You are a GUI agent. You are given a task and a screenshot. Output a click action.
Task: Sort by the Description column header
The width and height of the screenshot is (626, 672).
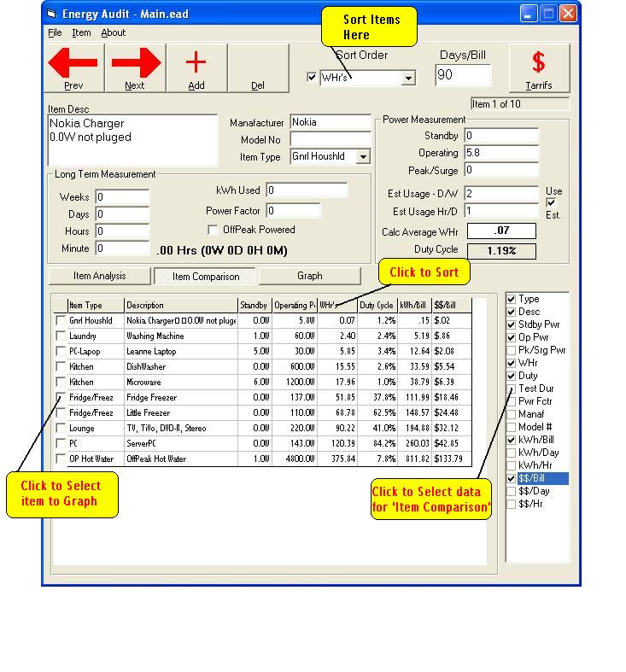pos(180,305)
